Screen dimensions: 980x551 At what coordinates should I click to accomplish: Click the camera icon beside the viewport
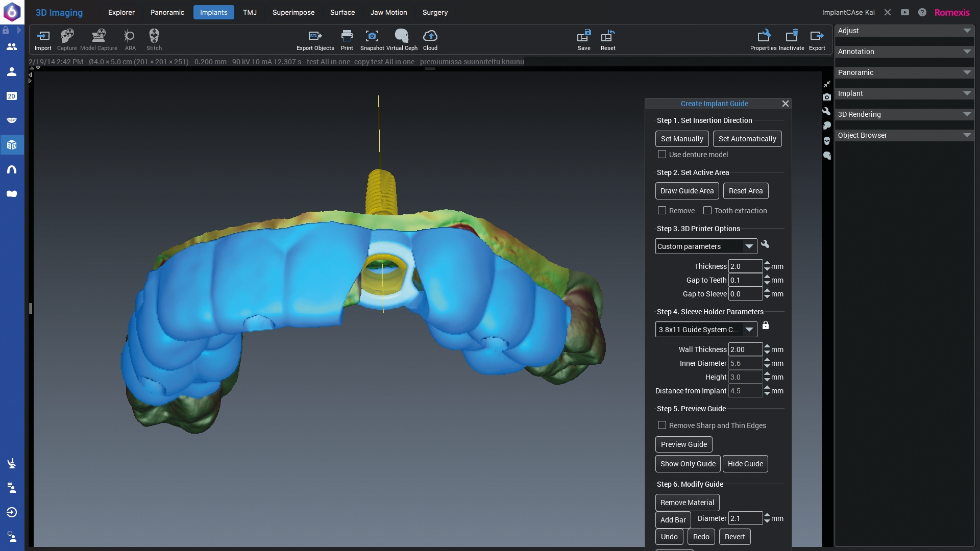click(x=827, y=97)
